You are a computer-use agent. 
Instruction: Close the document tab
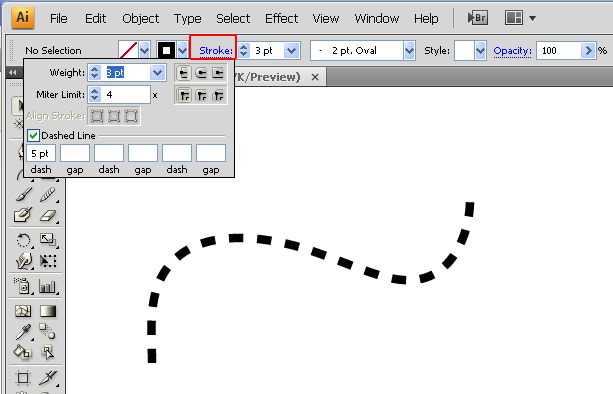coord(315,77)
